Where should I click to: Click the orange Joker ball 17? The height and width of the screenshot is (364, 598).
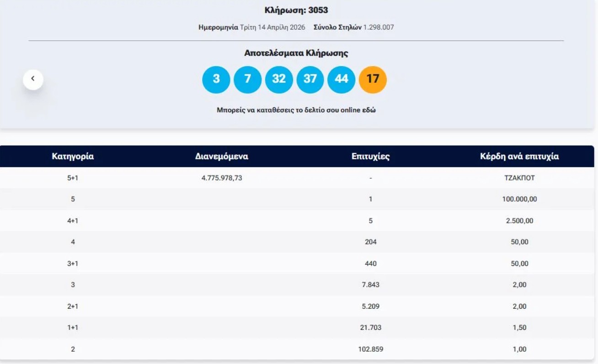click(373, 79)
